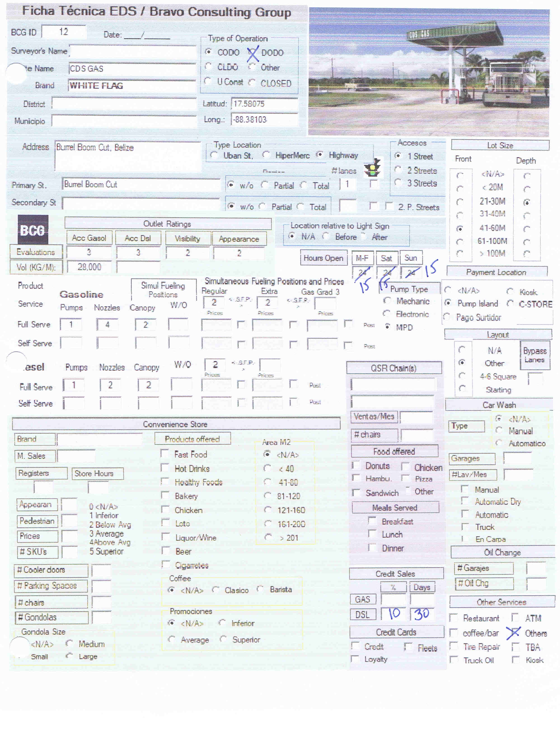Click the Bypass Lanes button
Viewport: 560px width, 730px height.
coord(535,355)
